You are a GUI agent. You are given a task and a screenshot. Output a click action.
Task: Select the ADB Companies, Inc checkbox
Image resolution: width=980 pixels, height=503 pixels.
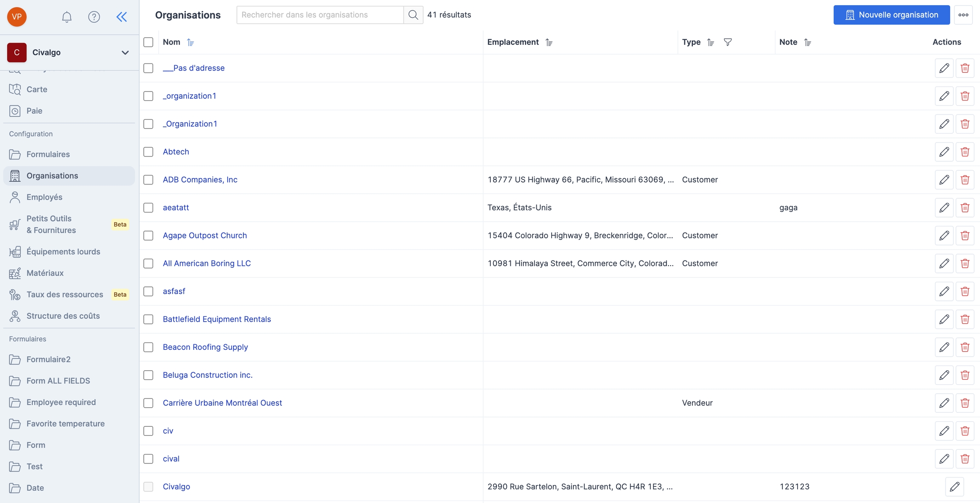(148, 180)
